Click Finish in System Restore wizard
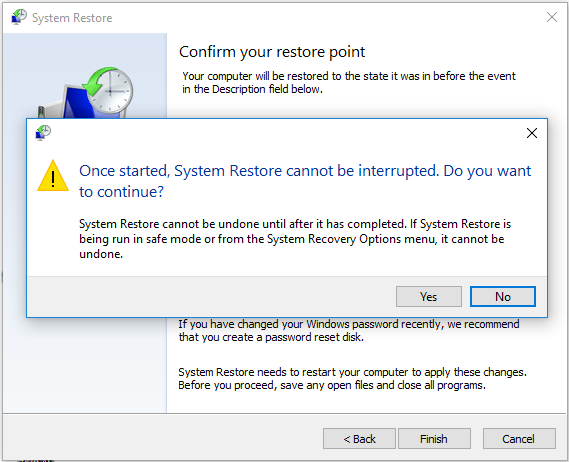 (x=434, y=439)
